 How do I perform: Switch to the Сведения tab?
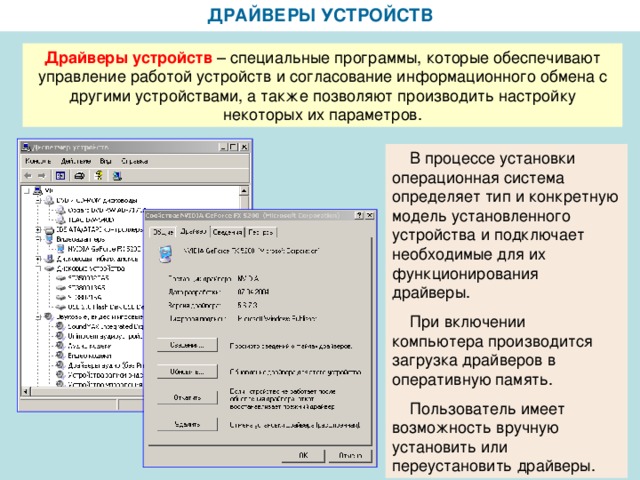pyautogui.click(x=227, y=232)
